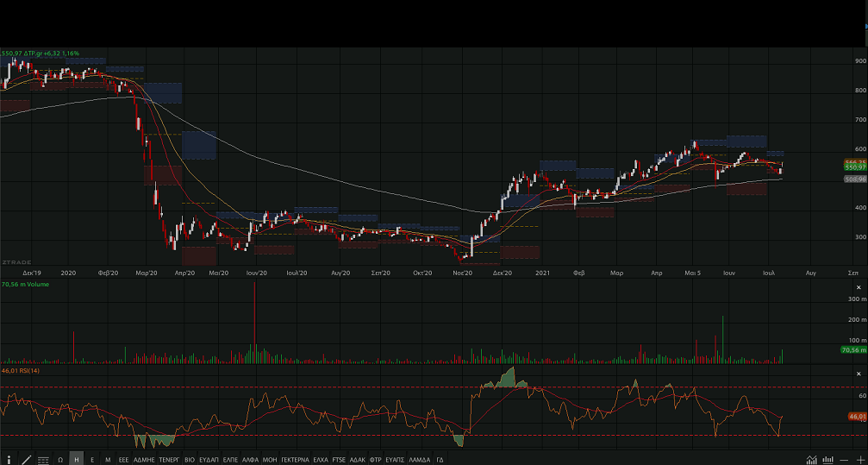Open the ΑΔΜΗΕ symbol tab
The width and height of the screenshot is (868, 465).
point(144,459)
